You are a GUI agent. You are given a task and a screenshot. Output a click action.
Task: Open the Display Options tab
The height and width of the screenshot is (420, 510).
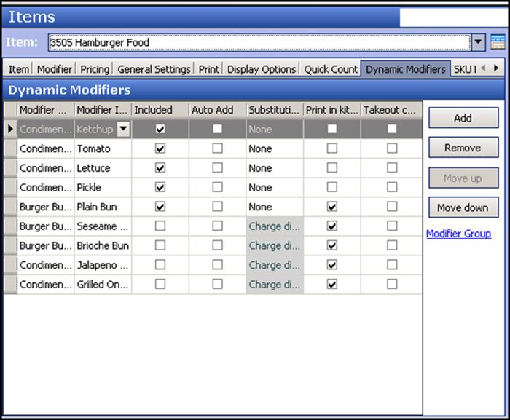pyautogui.click(x=262, y=69)
